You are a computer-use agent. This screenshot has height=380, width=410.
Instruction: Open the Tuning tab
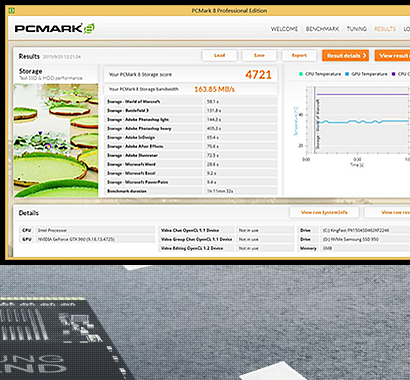(357, 29)
